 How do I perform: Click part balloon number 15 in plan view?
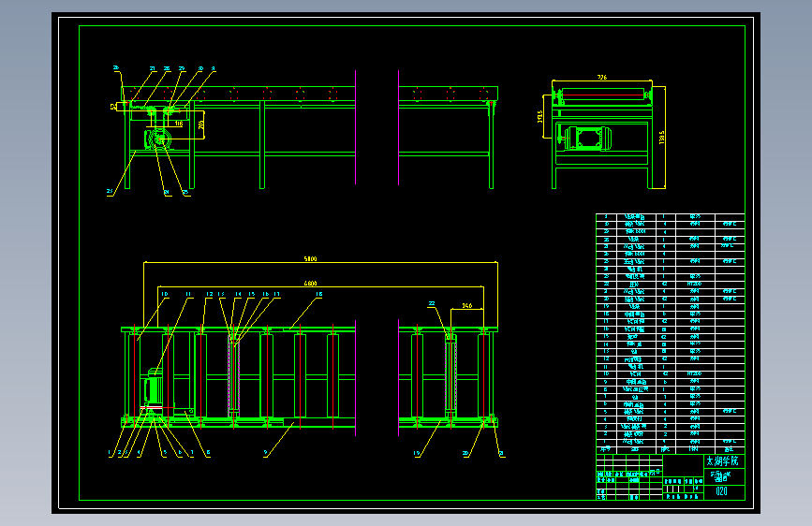(252, 294)
